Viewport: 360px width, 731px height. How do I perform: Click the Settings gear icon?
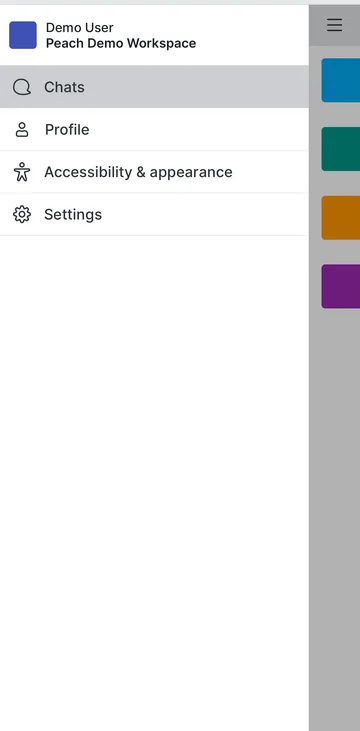pyautogui.click(x=21, y=214)
